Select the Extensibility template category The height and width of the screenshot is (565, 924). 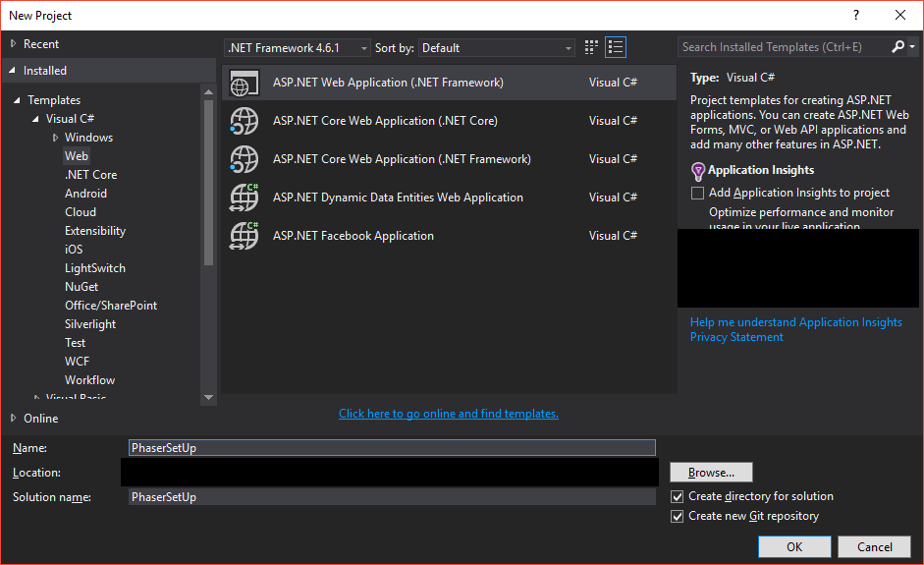pyautogui.click(x=95, y=231)
